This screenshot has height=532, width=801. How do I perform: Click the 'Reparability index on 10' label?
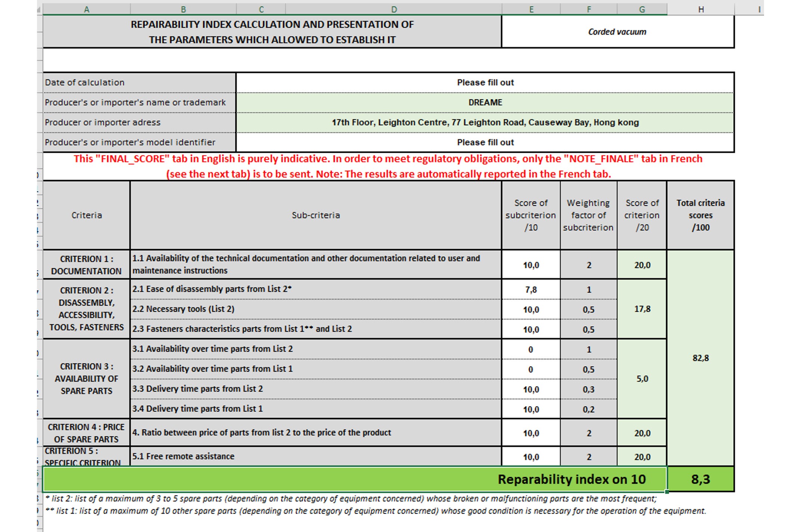click(x=572, y=479)
